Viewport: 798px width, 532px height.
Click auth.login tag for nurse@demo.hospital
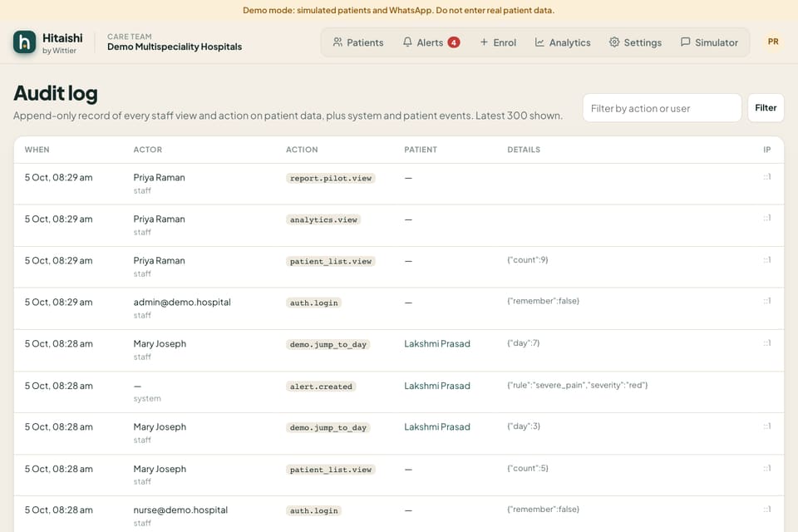pos(314,510)
